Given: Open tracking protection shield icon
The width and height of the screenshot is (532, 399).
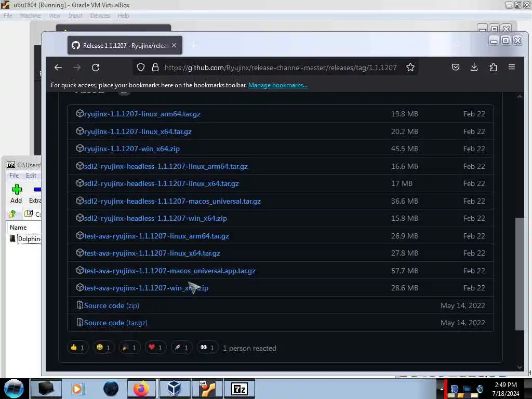Looking at the screenshot, I should [140, 67].
